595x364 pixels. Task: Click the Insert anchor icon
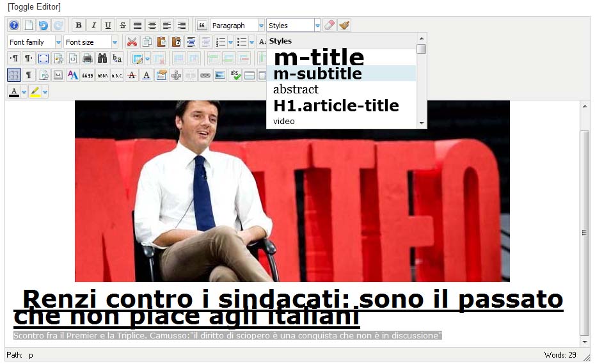pyautogui.click(x=176, y=75)
